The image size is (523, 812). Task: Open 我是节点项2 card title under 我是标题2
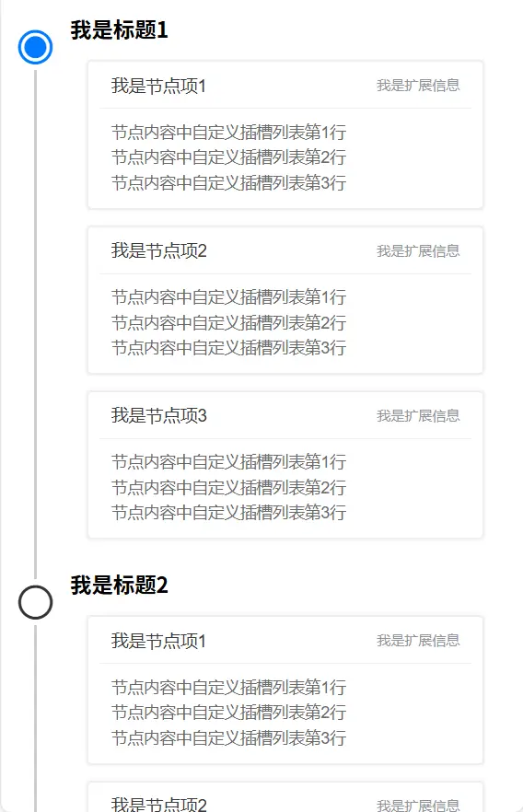click(158, 804)
